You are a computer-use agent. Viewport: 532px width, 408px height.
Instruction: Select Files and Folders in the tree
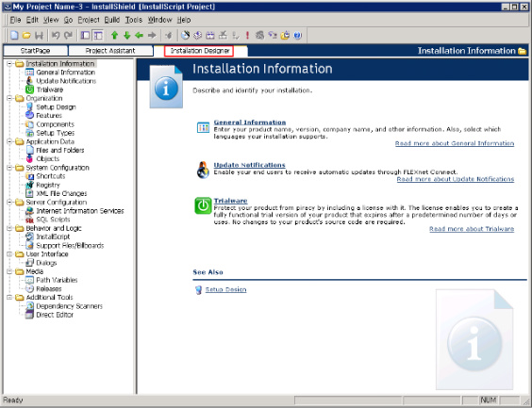coord(60,150)
